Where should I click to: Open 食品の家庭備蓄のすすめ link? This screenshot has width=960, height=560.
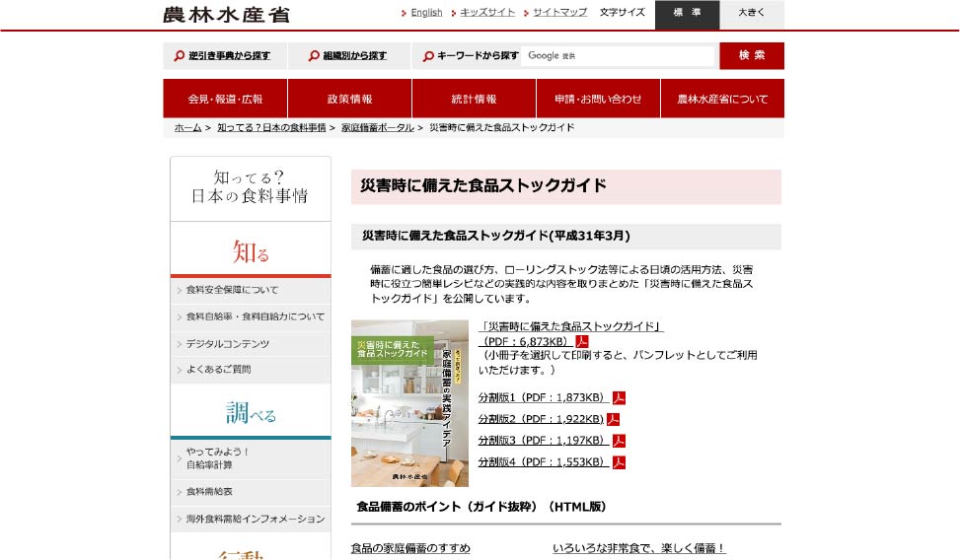pyautogui.click(x=410, y=548)
